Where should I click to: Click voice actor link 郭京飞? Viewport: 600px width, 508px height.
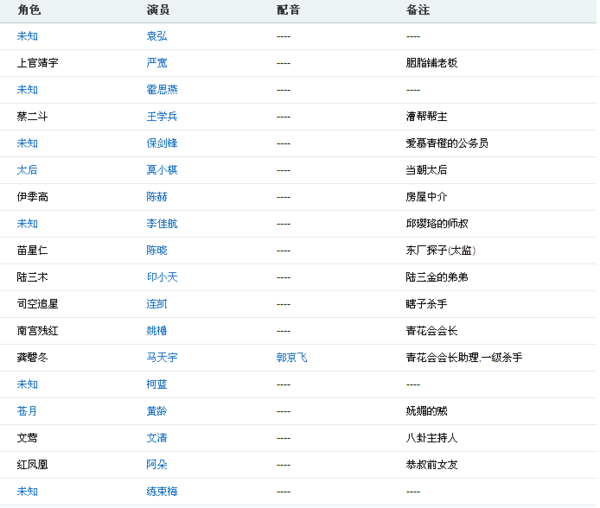[292, 357]
